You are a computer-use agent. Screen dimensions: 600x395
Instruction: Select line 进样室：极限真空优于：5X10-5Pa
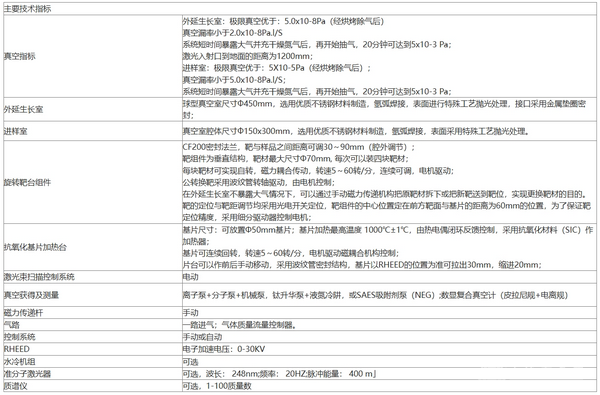tap(277, 68)
